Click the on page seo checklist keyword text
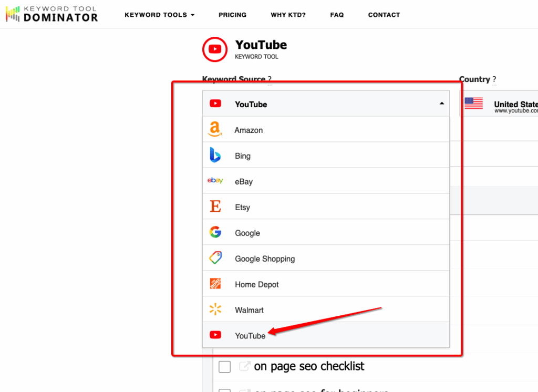This screenshot has height=392, width=538. click(309, 366)
